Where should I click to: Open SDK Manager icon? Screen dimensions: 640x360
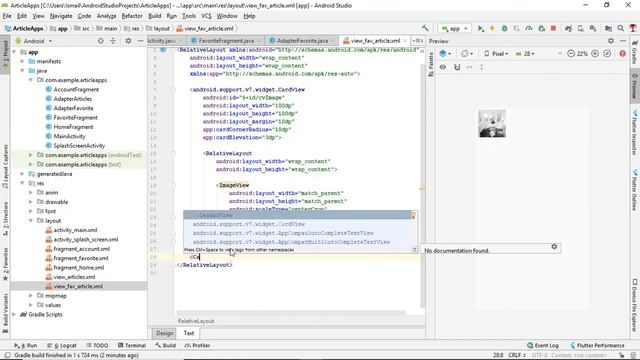[x=593, y=29]
